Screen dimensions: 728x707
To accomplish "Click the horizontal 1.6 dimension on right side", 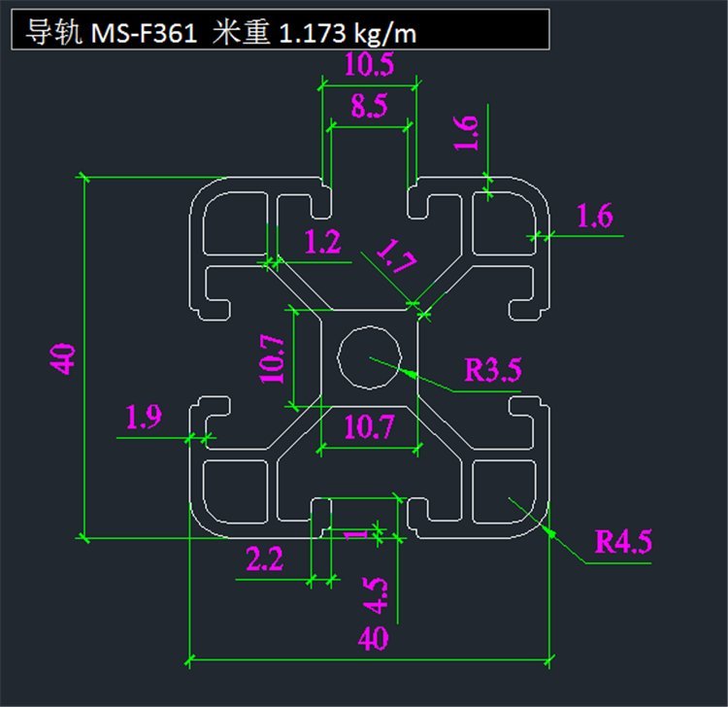I will point(595,217).
